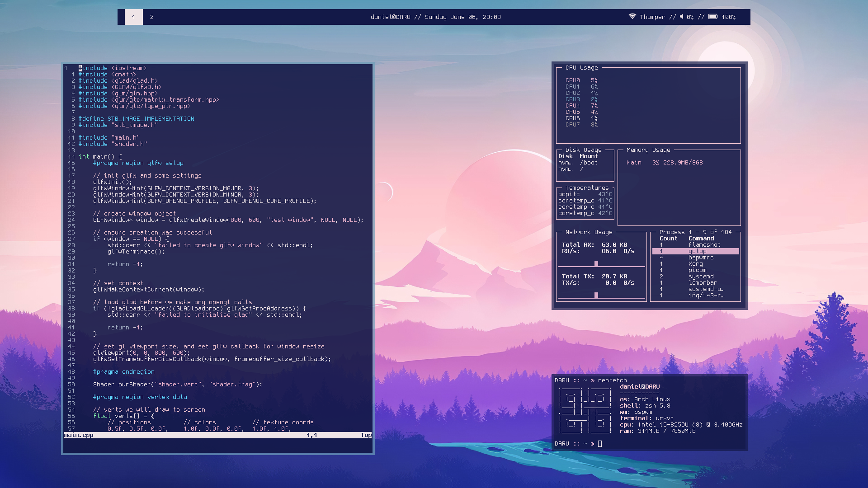The width and height of the screenshot is (868, 488).
Task: Select the gotop row in the process list
Action: coord(695,251)
